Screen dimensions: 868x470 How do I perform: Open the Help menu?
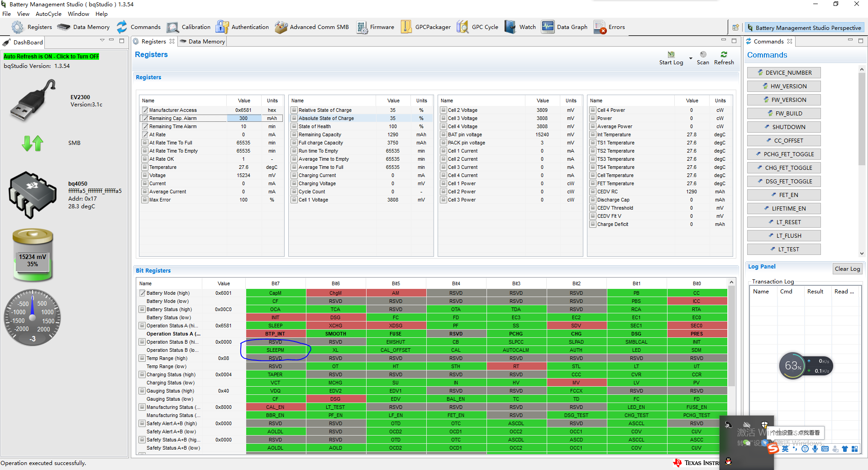coord(101,14)
